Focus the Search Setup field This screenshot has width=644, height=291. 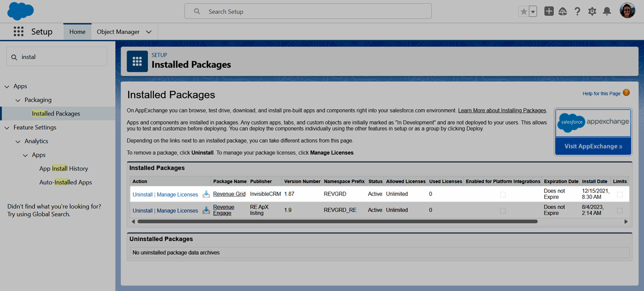click(308, 11)
